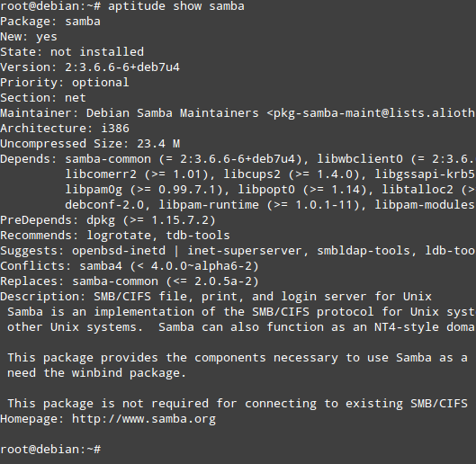This screenshot has height=464, width=476.
Task: Click 'logrotate' in the Recommends line
Action: coord(119,236)
